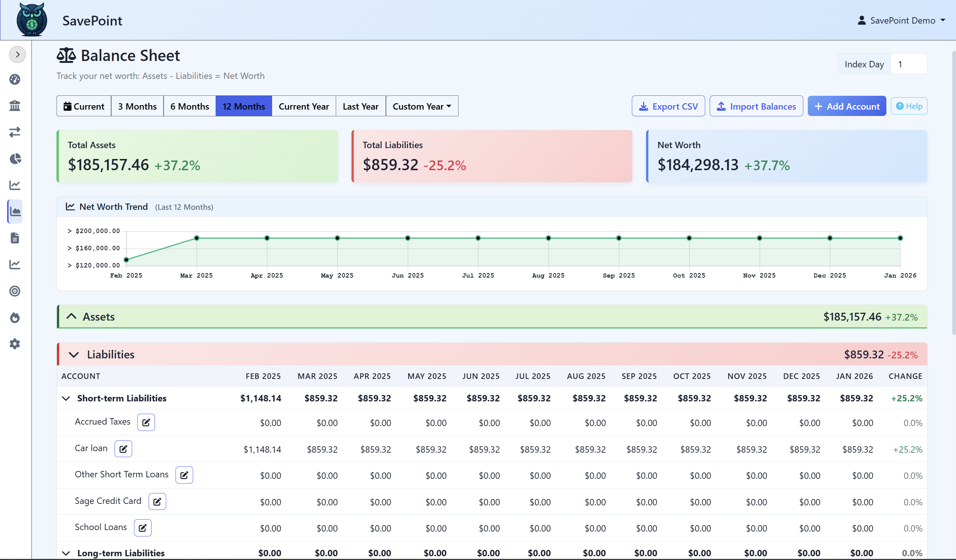Open the SavePoint Demo user menu
This screenshot has height=560, width=956.
(902, 20)
